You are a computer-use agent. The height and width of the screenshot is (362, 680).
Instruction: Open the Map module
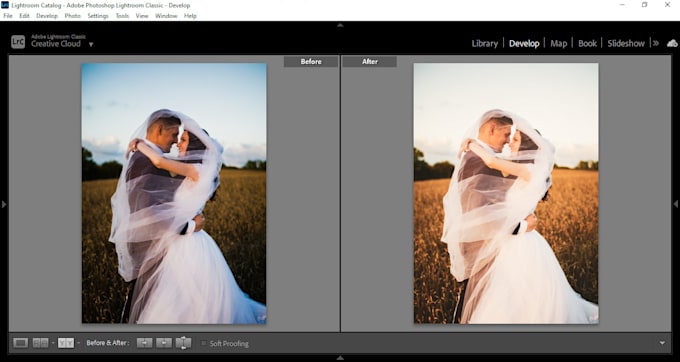559,43
